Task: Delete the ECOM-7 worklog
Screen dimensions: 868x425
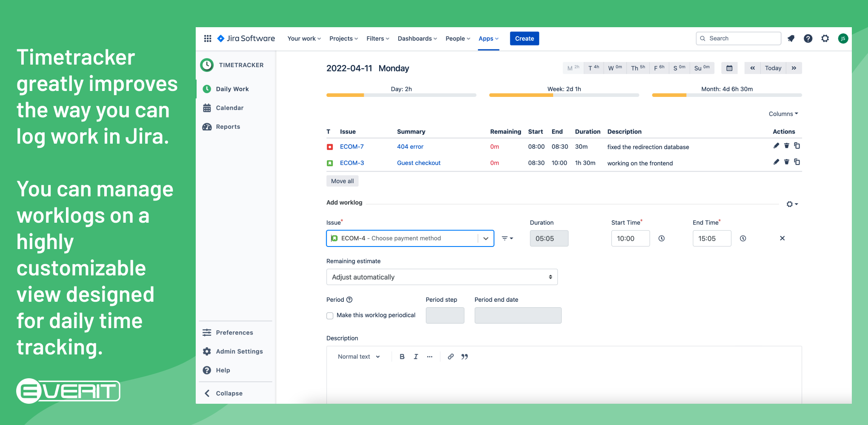Action: coord(787,146)
